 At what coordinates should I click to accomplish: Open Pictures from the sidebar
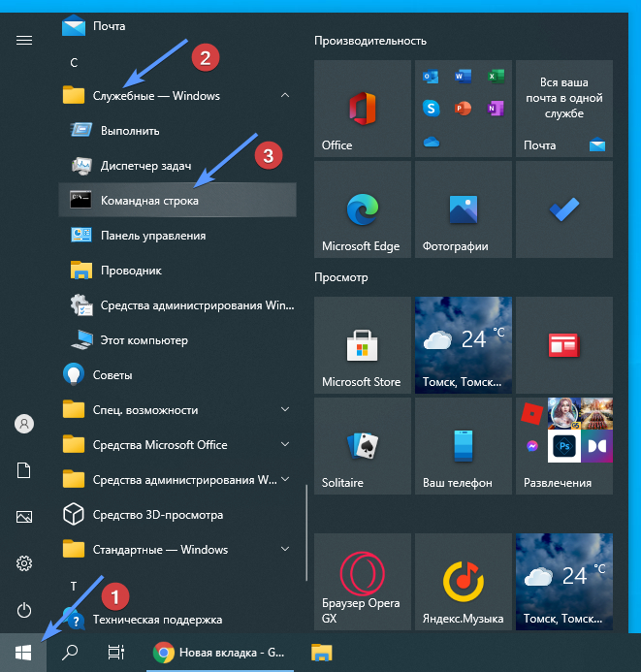[24, 517]
